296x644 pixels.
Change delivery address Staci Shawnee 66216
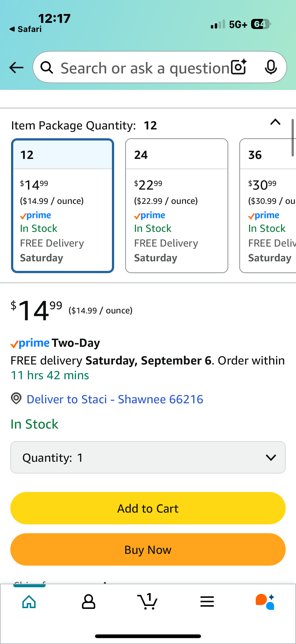point(115,399)
